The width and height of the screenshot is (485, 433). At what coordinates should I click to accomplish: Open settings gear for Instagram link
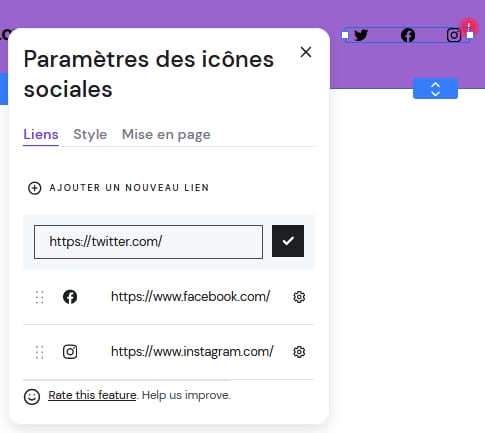pos(299,352)
